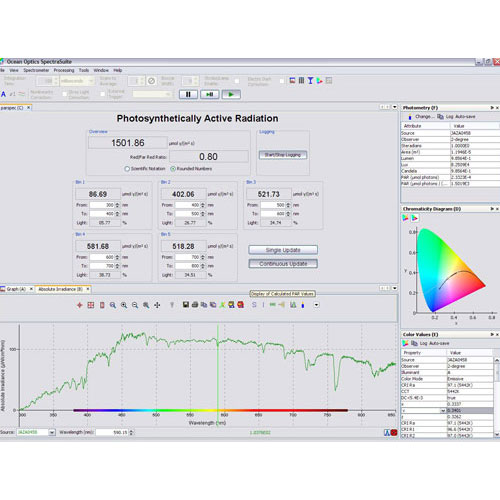Toggle the Nonlinearity Correction checkbox

point(65,94)
